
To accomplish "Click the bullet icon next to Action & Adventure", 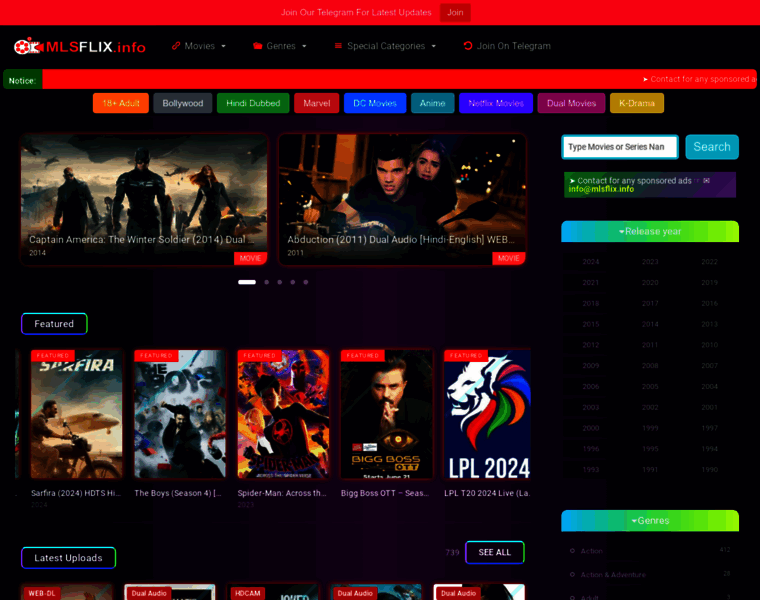I will [572, 575].
